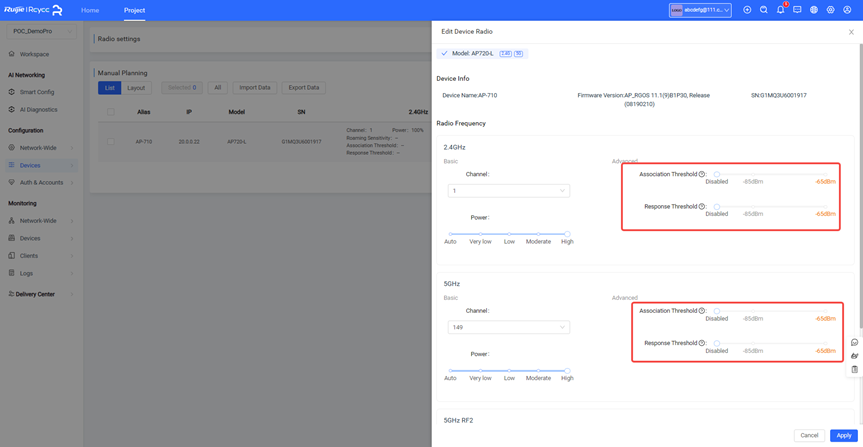
Task: Expand Configuration Network-Wide submenu arrow
Action: point(72,148)
